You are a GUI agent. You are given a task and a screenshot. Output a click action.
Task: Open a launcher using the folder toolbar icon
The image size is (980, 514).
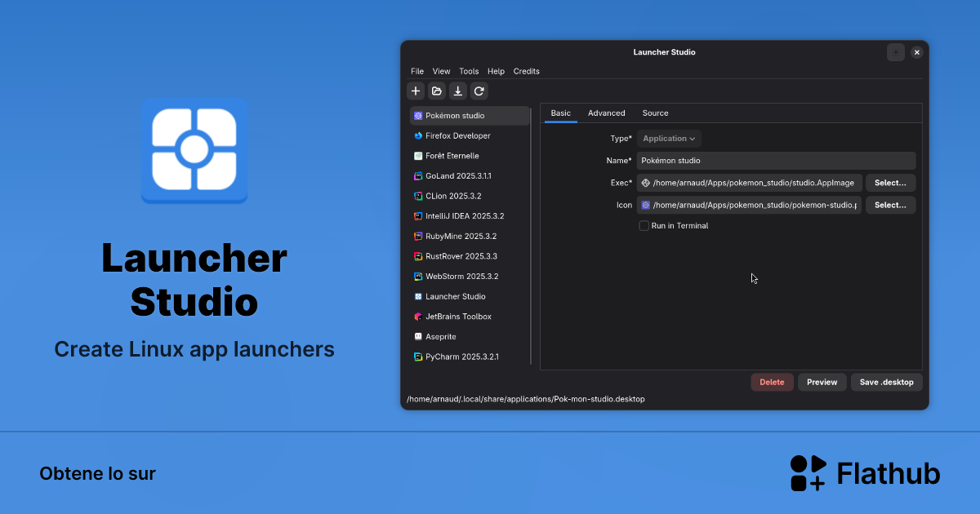pyautogui.click(x=437, y=91)
